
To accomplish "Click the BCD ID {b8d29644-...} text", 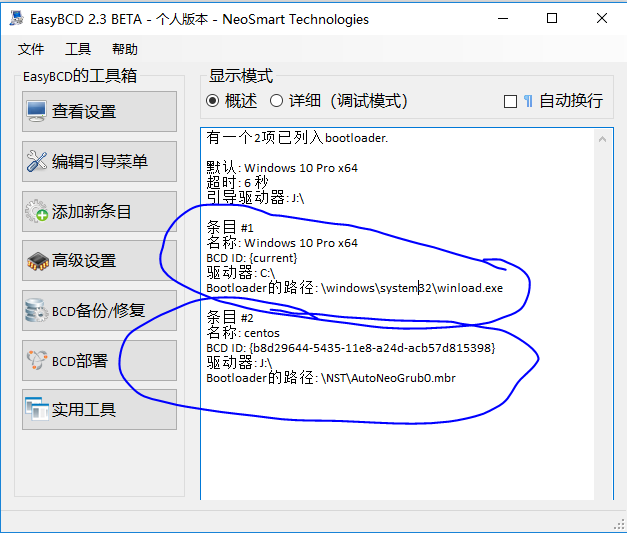I will tap(372, 348).
